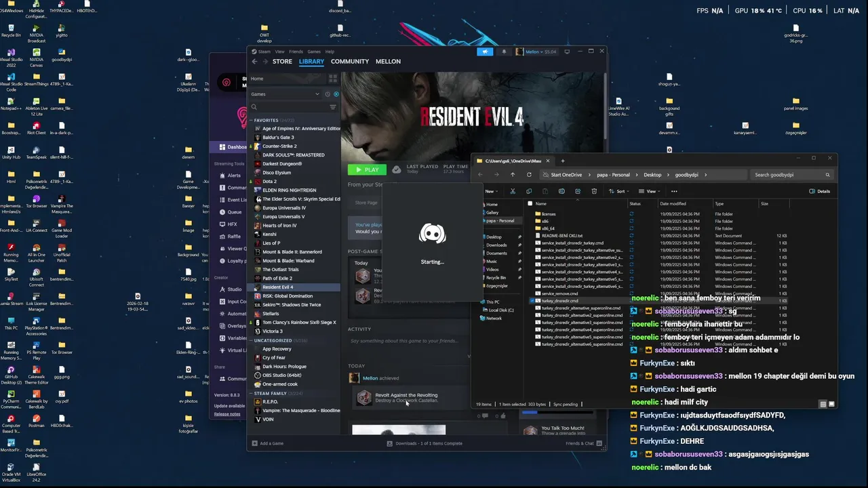
Task: Click Add a Game in Steam
Action: [x=268, y=443]
